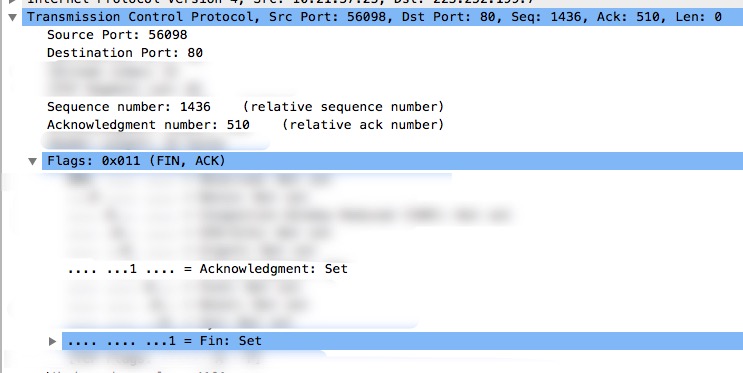The width and height of the screenshot is (743, 373).
Task: Select the Destination Port: 80 line
Action: 125,53
